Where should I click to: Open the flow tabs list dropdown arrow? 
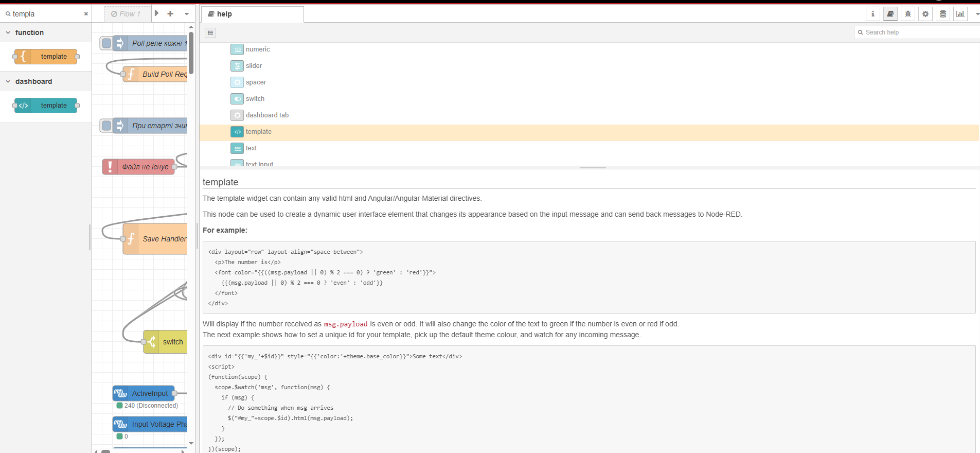pyautogui.click(x=187, y=14)
